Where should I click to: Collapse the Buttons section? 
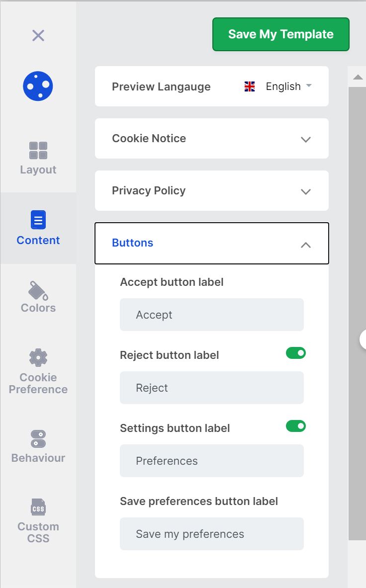[306, 245]
